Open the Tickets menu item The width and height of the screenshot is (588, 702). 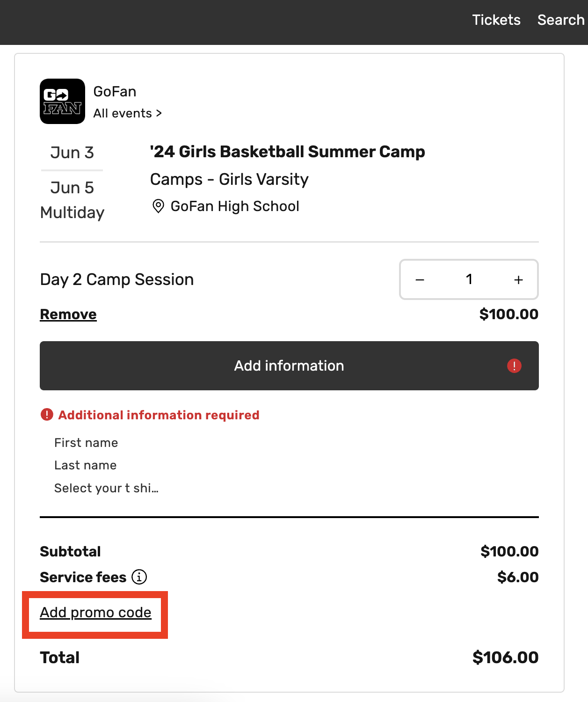496,20
